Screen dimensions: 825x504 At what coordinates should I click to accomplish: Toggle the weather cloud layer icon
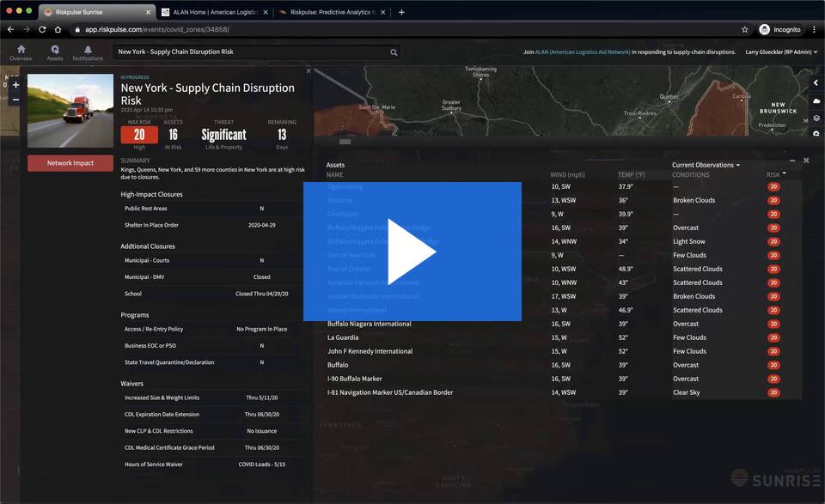tap(816, 100)
